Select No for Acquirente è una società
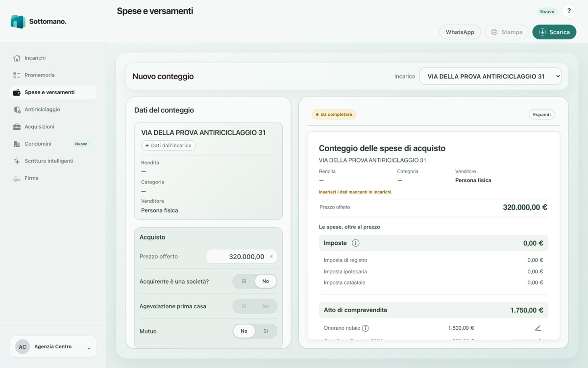588x368 pixels. 266,281
